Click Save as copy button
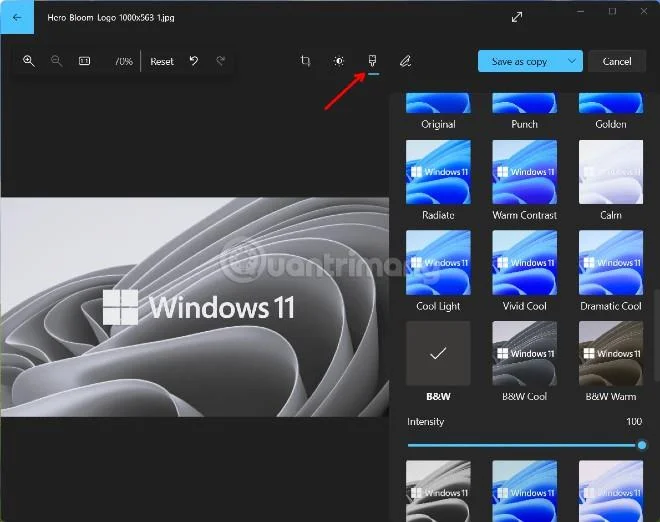660x522 pixels. coord(519,61)
